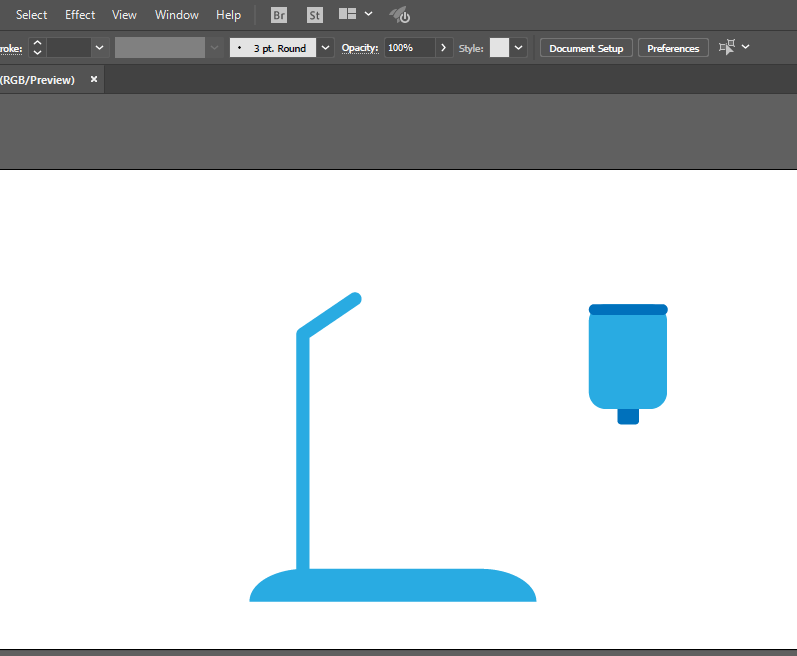Screen dimensions: 797x656
Task: Expand the arrange documents dropdown arrow
Action: coord(369,14)
